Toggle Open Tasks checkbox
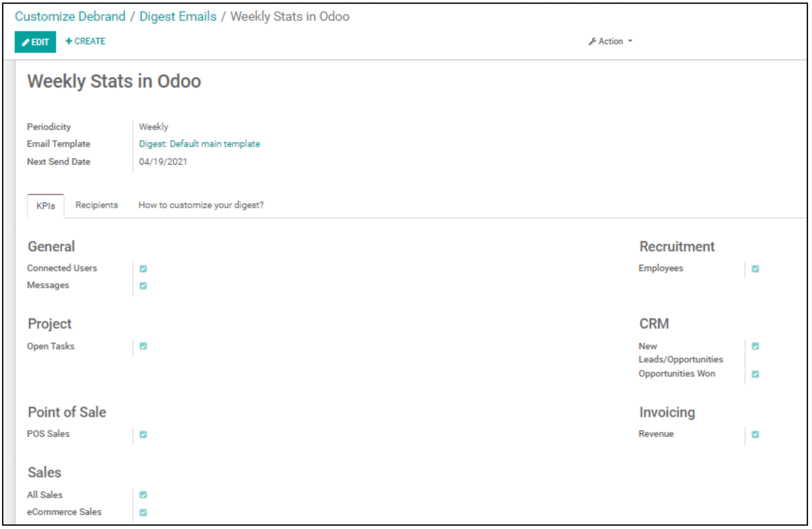 [143, 346]
